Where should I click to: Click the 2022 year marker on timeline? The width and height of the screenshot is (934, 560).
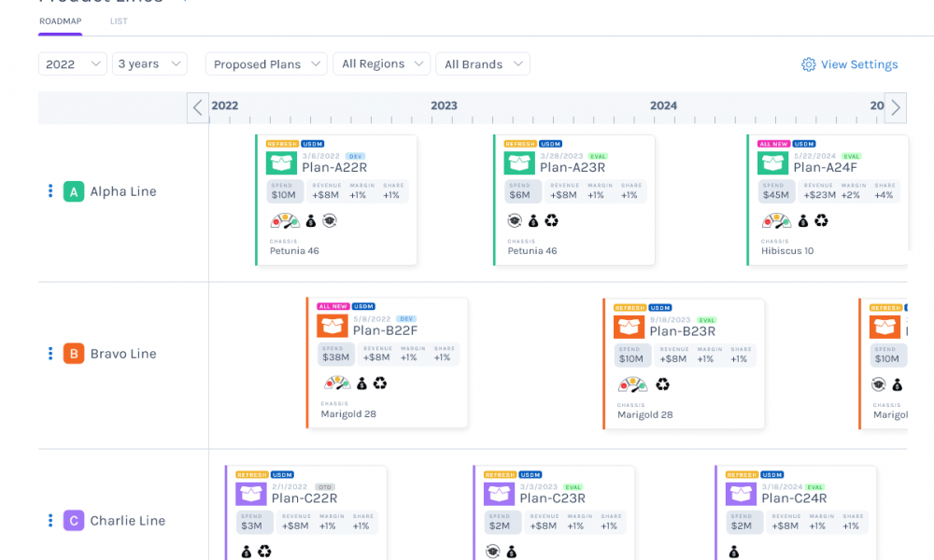(224, 105)
